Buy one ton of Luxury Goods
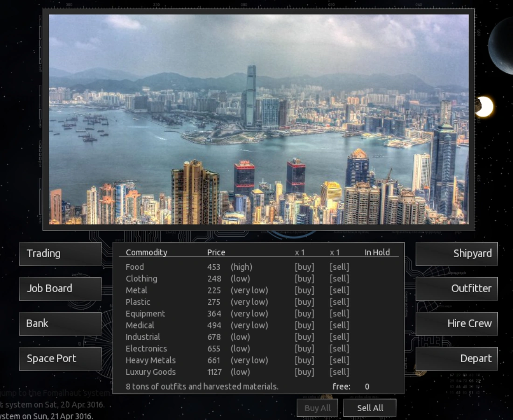513x420 pixels. 304,372
